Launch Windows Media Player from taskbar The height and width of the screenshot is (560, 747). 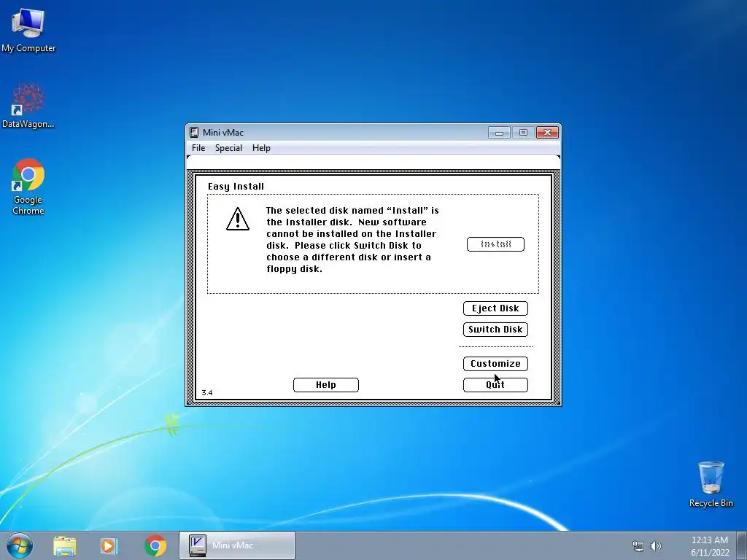[x=109, y=545]
